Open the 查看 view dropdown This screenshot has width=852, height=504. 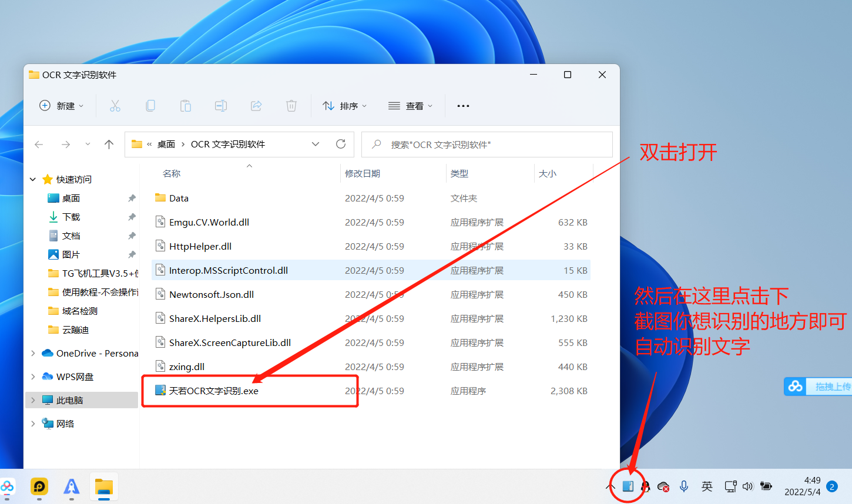point(411,106)
